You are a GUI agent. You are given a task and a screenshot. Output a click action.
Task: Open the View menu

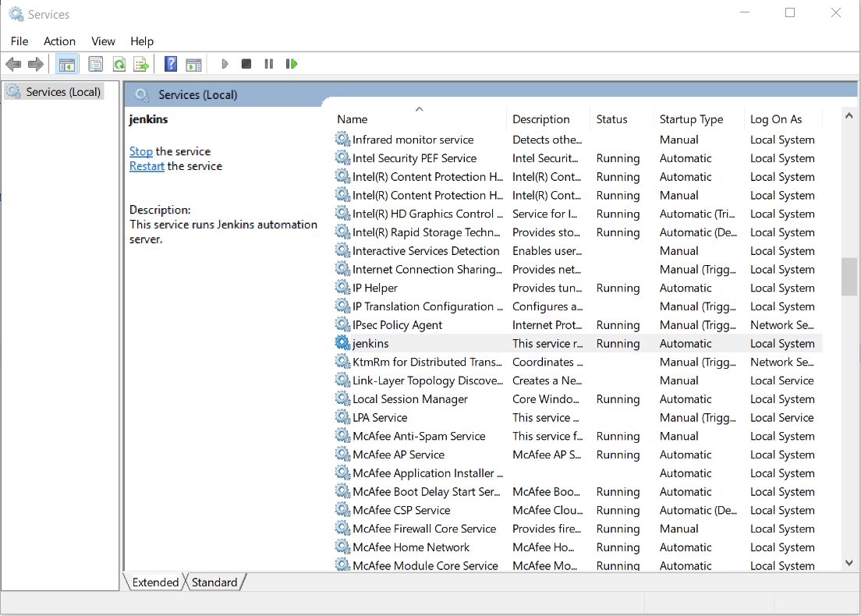click(103, 41)
